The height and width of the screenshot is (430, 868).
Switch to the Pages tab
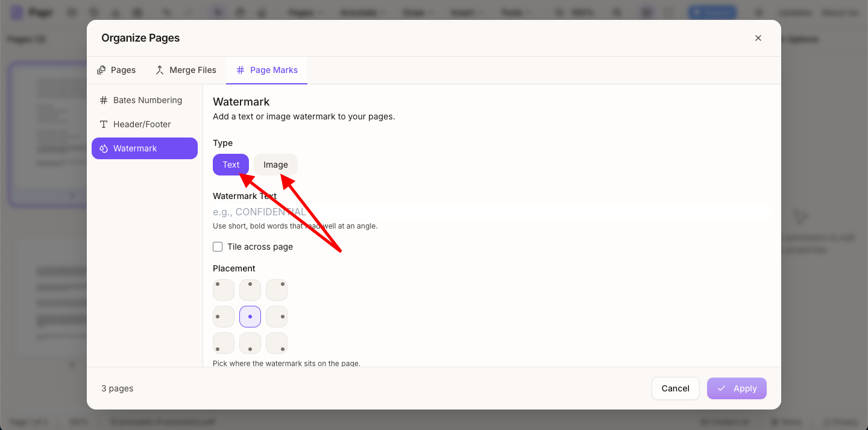click(116, 70)
